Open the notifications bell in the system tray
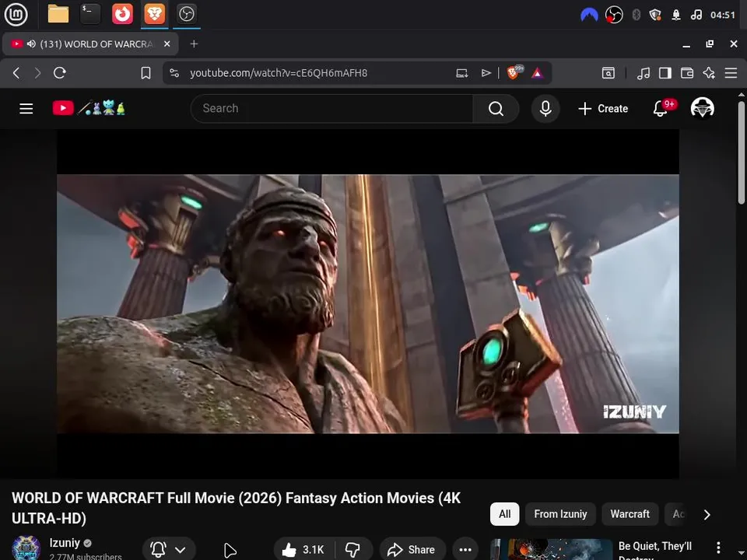Screen dimensions: 747x560 click(675, 15)
